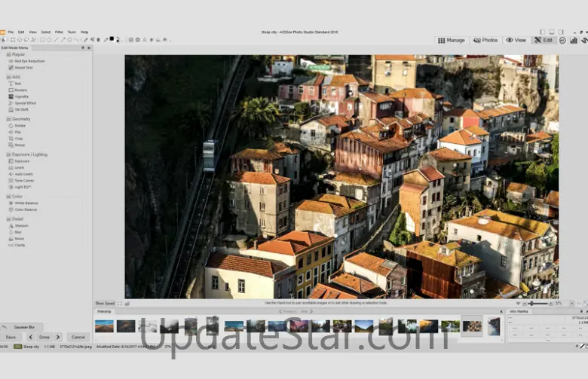588x379 pixels.
Task: Pin the Edit Mode Menu panel
Action: pyautogui.click(x=82, y=48)
